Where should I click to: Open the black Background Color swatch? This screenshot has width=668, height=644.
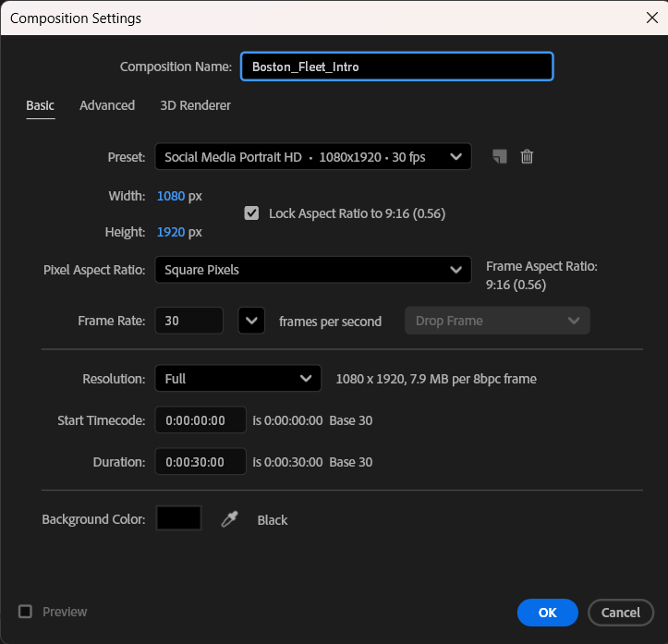point(179,519)
